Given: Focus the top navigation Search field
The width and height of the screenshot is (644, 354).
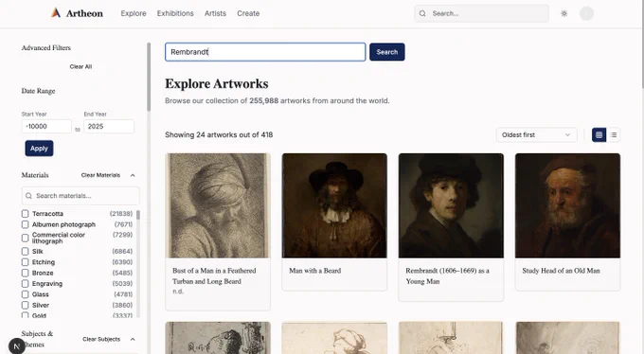Looking at the screenshot, I should (x=481, y=13).
